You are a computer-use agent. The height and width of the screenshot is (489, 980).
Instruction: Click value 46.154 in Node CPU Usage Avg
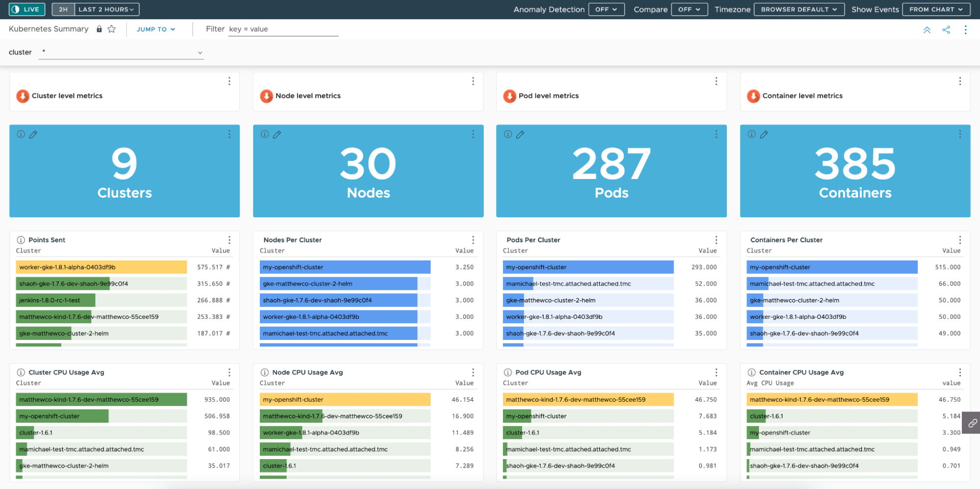462,400
